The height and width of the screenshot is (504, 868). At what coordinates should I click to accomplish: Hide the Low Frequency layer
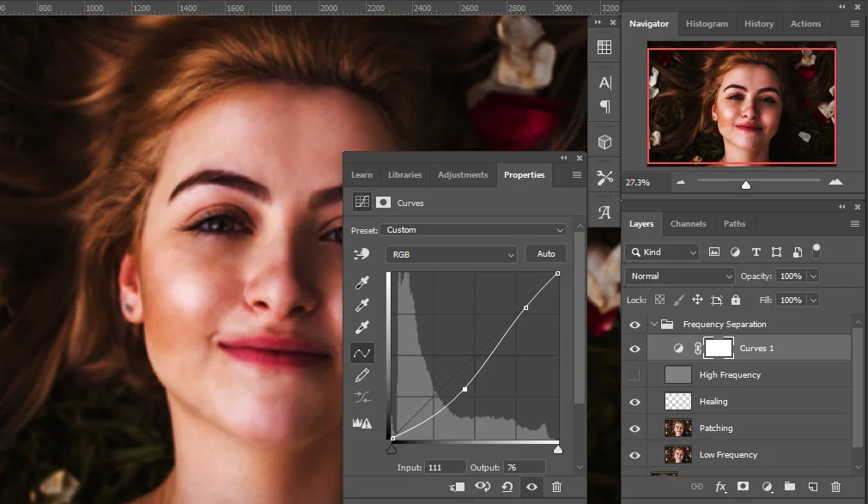coord(634,455)
